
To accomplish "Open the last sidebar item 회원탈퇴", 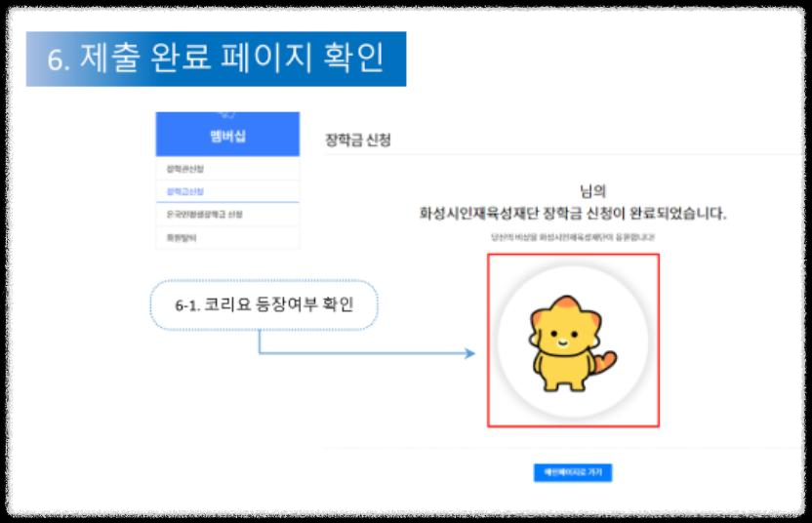I will coord(227,238).
